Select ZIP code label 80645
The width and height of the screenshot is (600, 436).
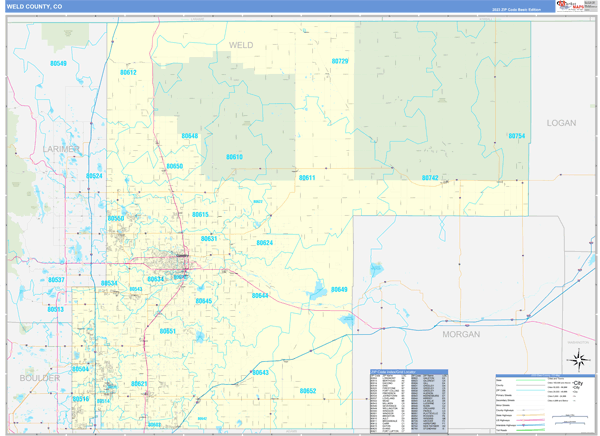coord(204,301)
